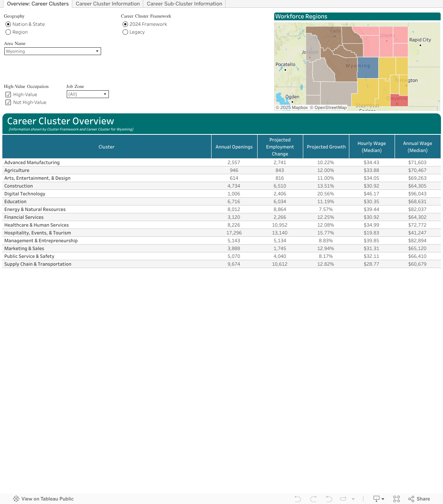Toggle the High-Value checkbox
This screenshot has height=504, width=443.
(8, 95)
